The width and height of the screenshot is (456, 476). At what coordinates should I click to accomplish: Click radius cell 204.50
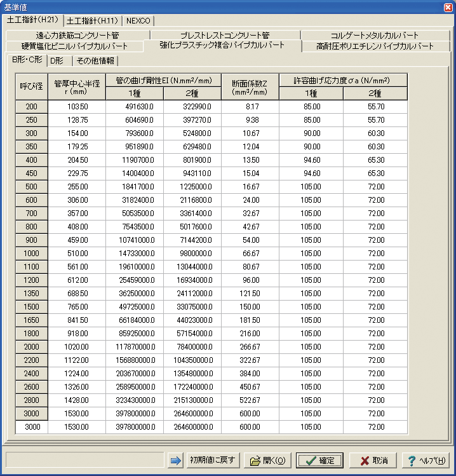77,160
